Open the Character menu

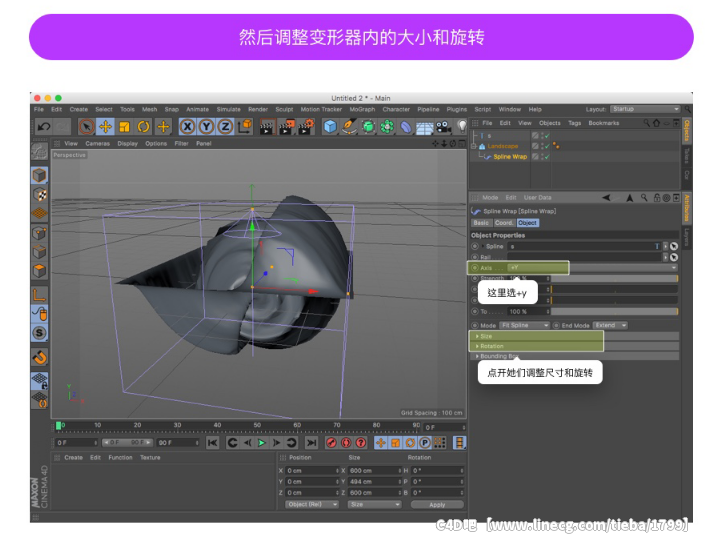click(x=396, y=109)
